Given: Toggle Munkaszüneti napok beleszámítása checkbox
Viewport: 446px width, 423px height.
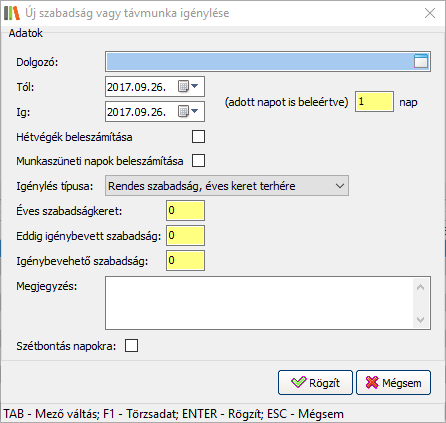Looking at the screenshot, I should tap(198, 161).
